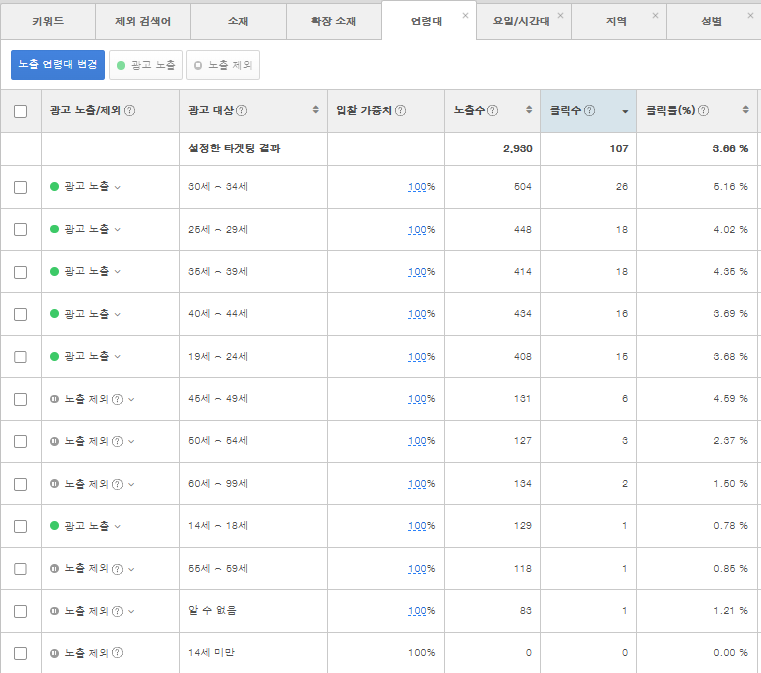Switch to the 확장 소재 tab

click(333, 21)
